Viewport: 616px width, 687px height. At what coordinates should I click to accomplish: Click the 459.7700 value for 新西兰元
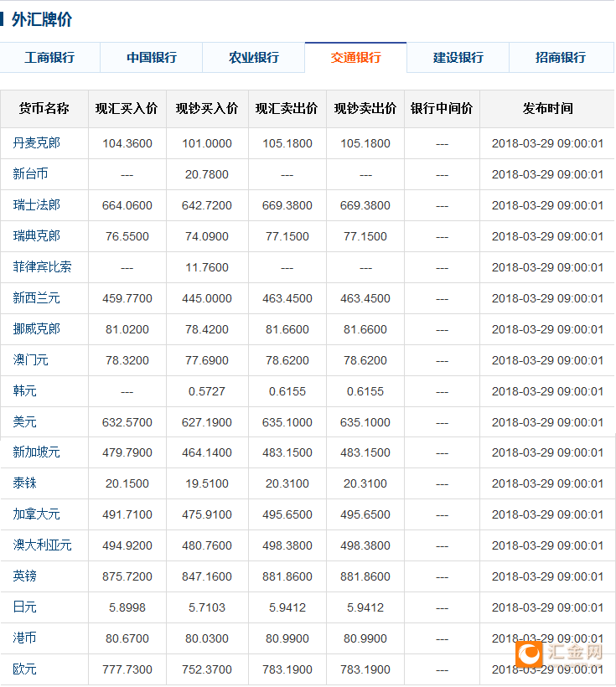coord(127,298)
